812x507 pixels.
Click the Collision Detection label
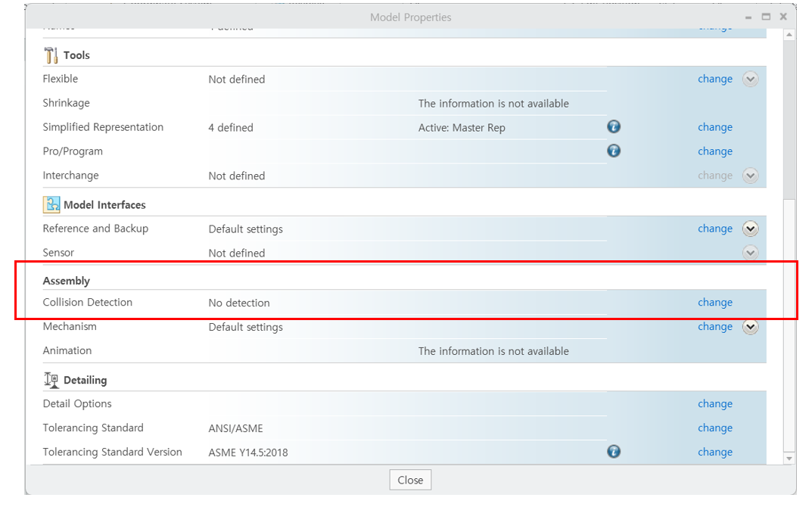pos(87,302)
